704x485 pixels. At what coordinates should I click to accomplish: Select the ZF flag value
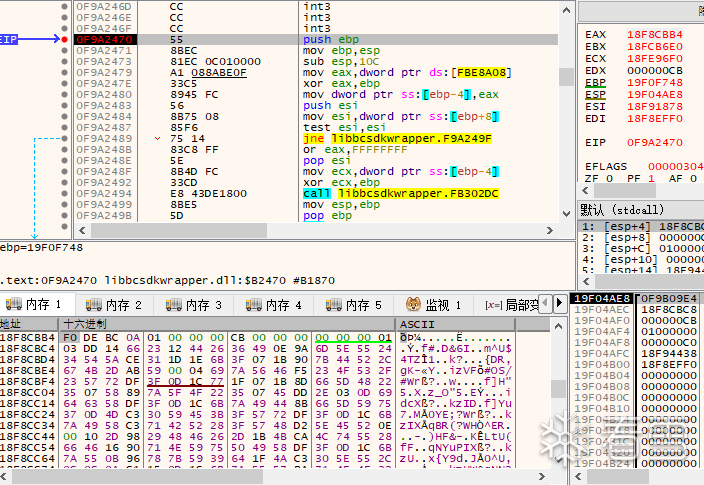609,178
